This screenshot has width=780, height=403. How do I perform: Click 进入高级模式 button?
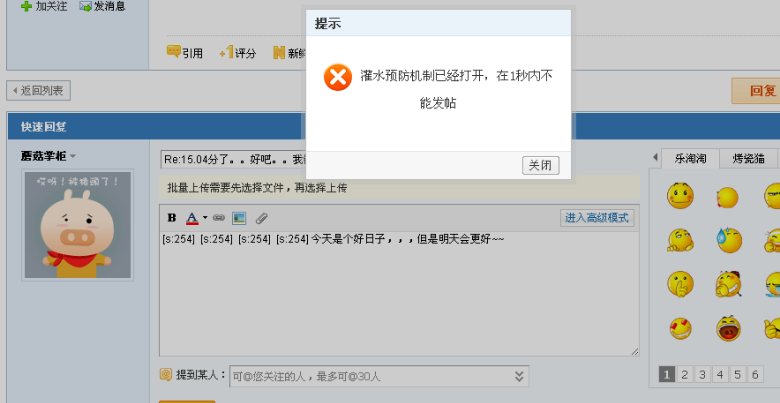click(x=597, y=218)
